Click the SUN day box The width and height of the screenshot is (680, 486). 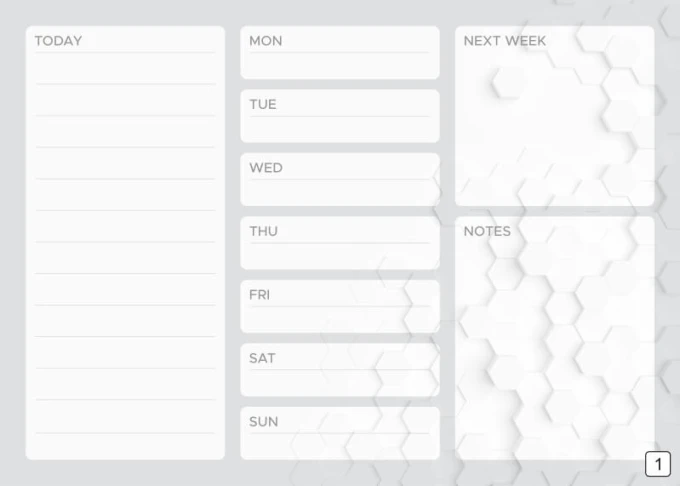(340, 433)
